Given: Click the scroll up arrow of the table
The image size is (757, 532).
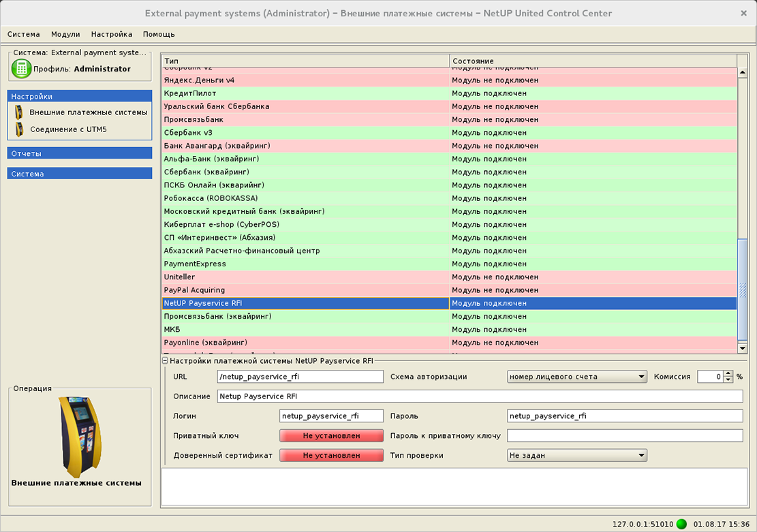Looking at the screenshot, I should tap(743, 72).
